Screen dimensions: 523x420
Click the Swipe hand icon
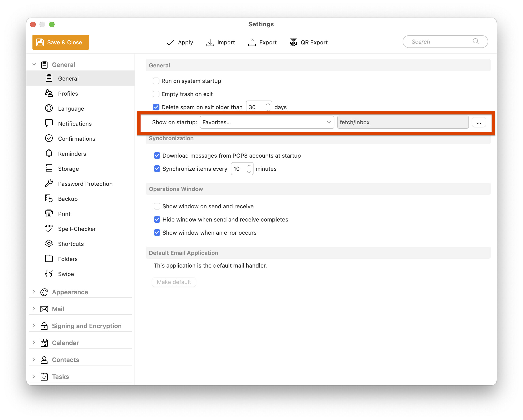(49, 274)
